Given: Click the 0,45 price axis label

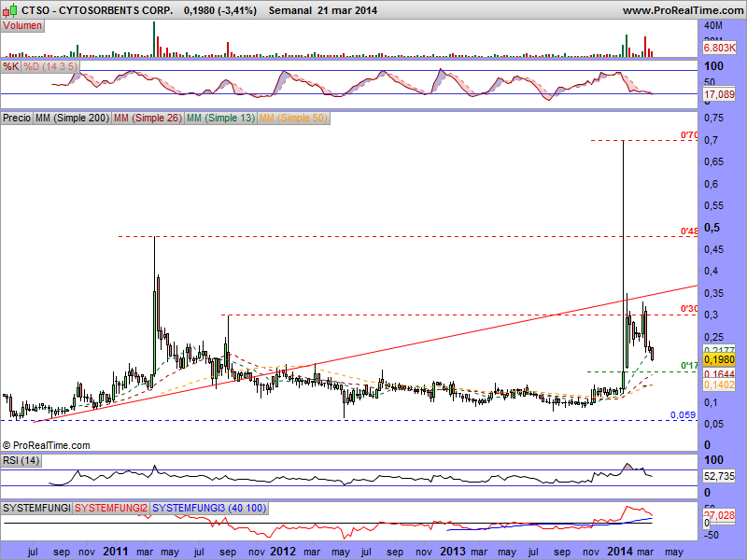Looking at the screenshot, I should pos(713,249).
